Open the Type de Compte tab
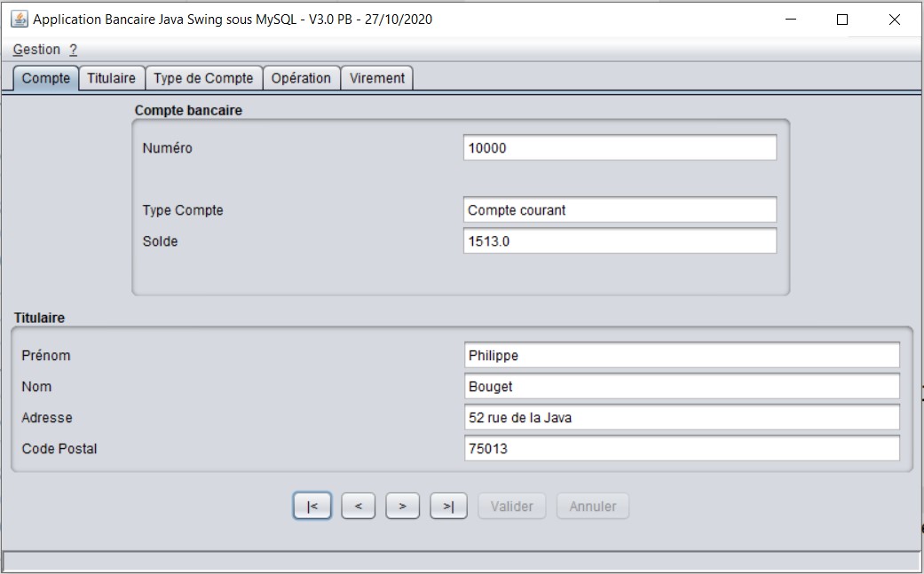 click(x=203, y=78)
